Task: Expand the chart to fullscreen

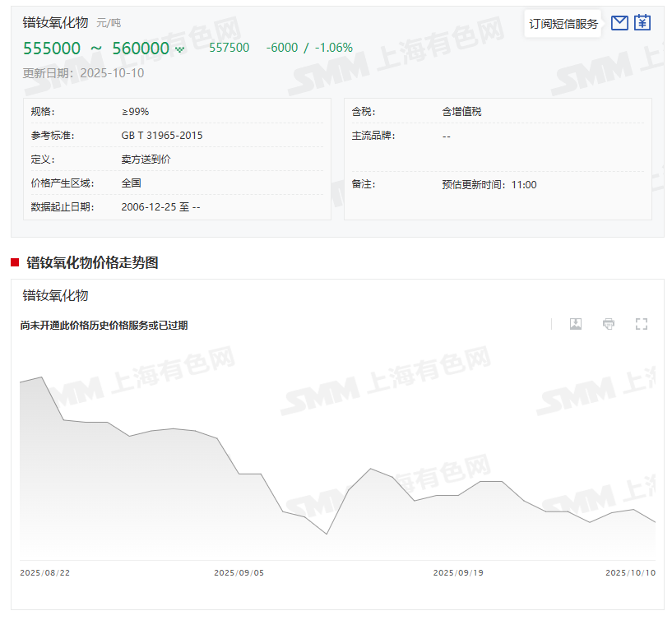Action: 642,324
